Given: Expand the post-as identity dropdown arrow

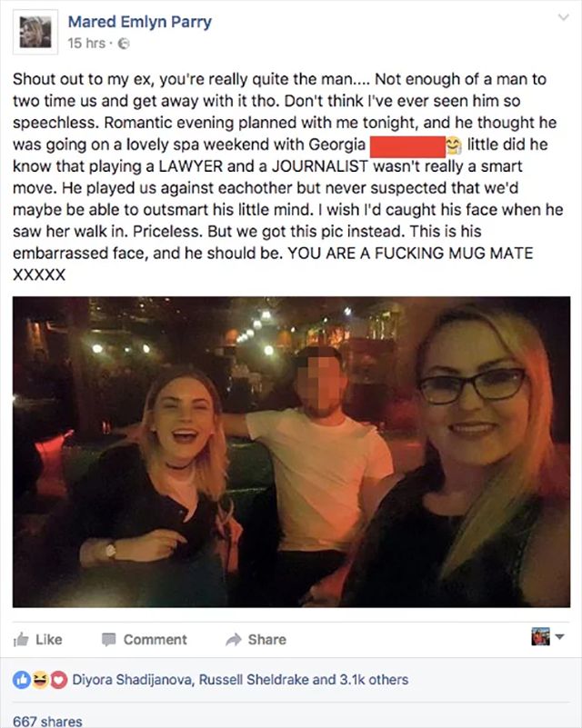Looking at the screenshot, I should click(559, 636).
